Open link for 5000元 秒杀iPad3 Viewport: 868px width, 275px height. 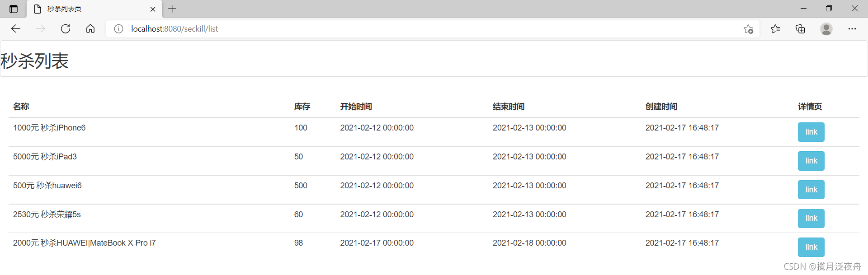point(811,161)
